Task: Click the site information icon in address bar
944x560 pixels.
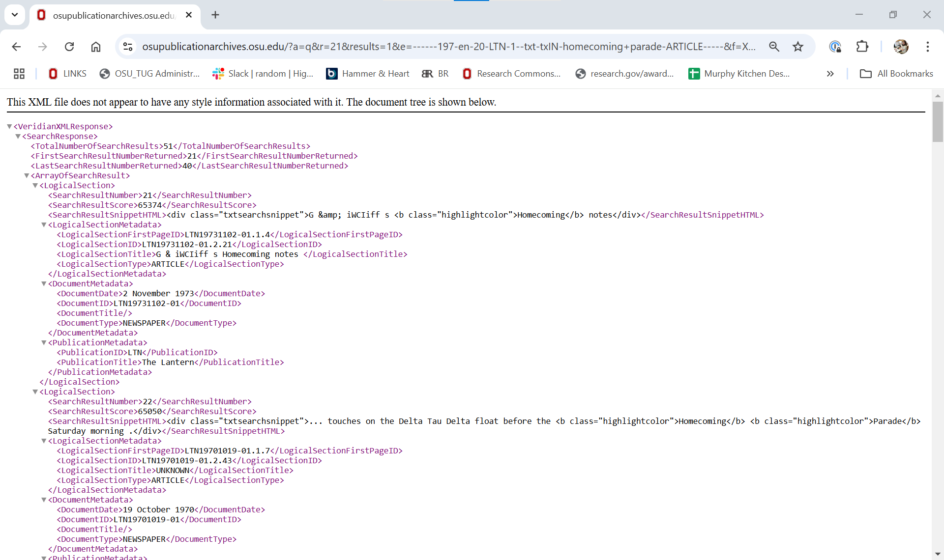Action: click(x=128, y=47)
